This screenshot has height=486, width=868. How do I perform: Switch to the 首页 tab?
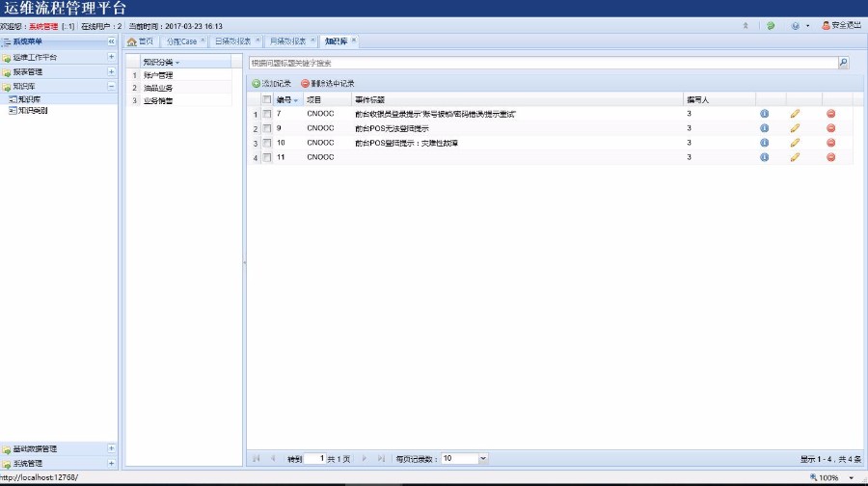click(140, 41)
